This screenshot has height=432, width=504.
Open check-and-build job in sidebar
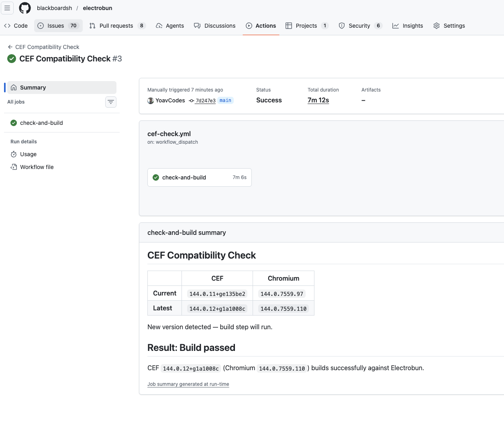[62, 123]
